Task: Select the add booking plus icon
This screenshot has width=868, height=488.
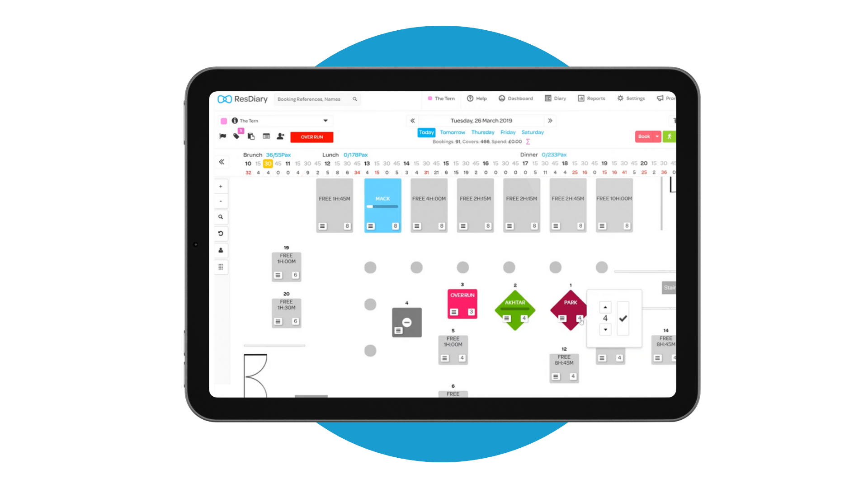Action: [x=221, y=186]
